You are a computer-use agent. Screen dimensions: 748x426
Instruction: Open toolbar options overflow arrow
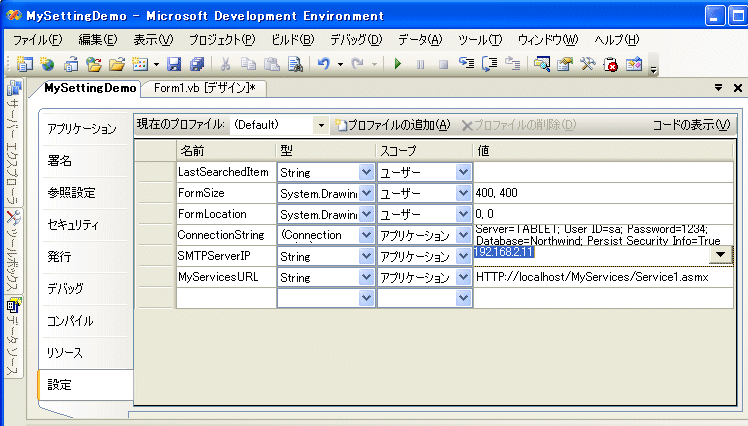pos(654,70)
